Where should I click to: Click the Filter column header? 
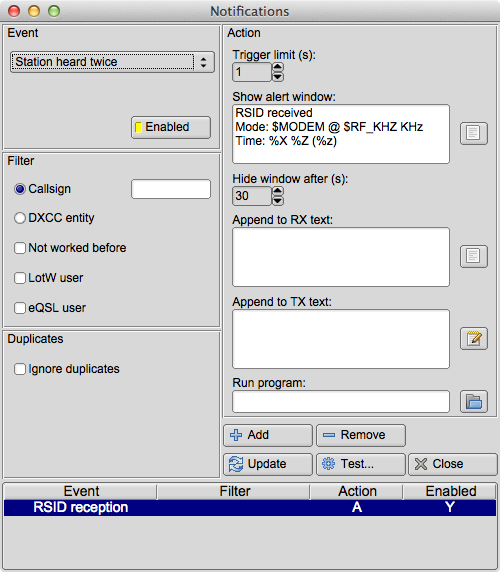point(235,491)
